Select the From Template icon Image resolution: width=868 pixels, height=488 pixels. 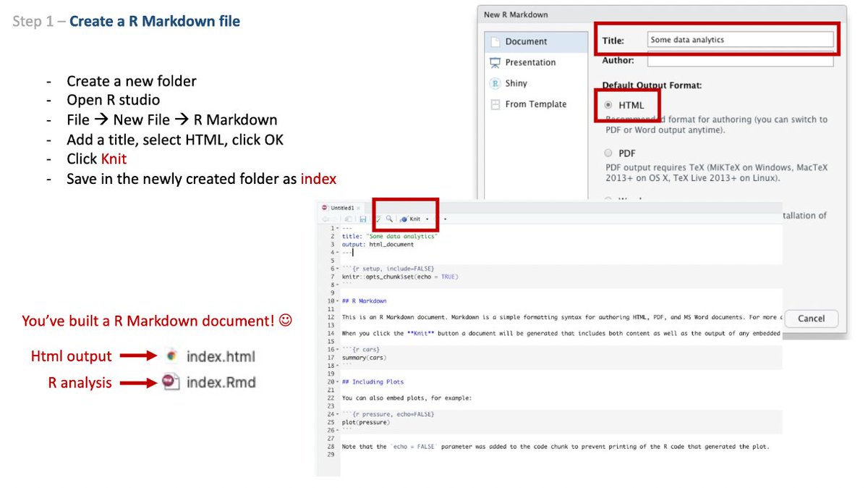(x=495, y=104)
